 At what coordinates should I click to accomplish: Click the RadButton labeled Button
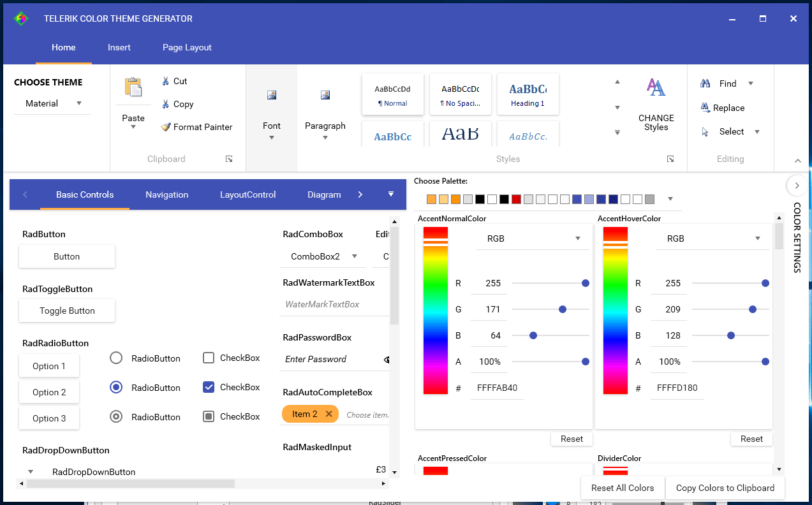click(67, 256)
